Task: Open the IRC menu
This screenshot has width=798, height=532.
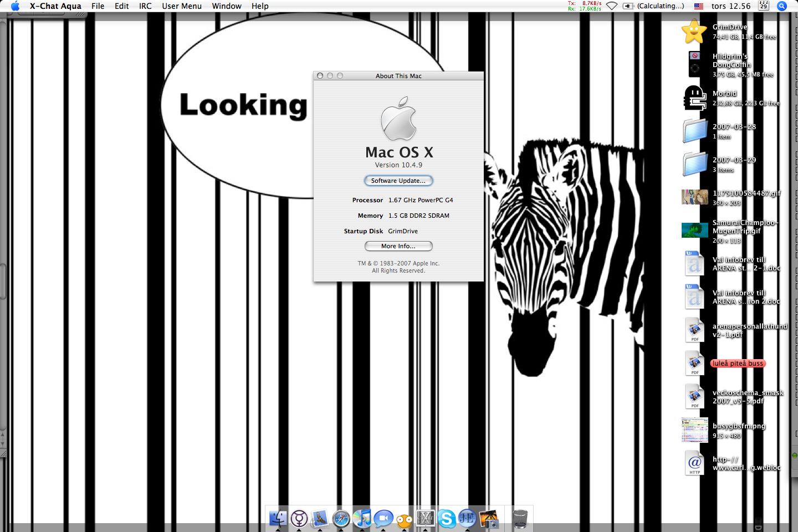Action: pos(145,6)
